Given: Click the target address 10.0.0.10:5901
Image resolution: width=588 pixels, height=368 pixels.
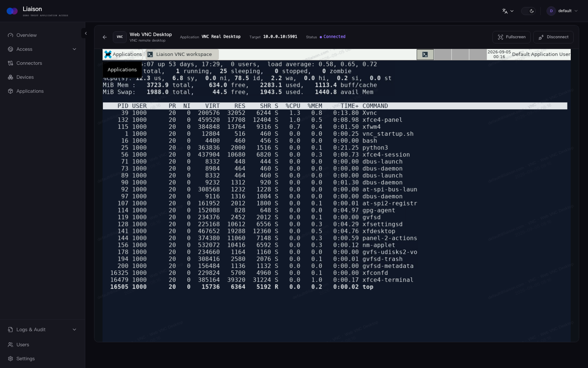Looking at the screenshot, I should [x=280, y=37].
